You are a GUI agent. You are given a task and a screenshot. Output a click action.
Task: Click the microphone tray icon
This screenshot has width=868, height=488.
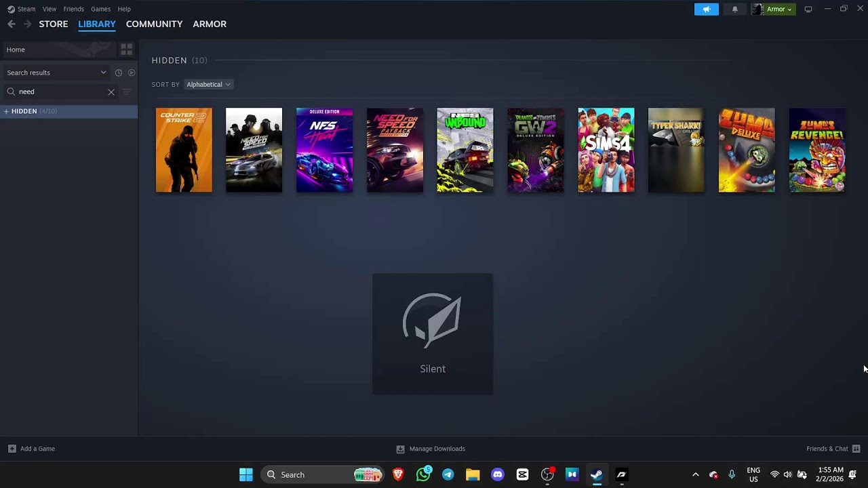pyautogui.click(x=732, y=474)
